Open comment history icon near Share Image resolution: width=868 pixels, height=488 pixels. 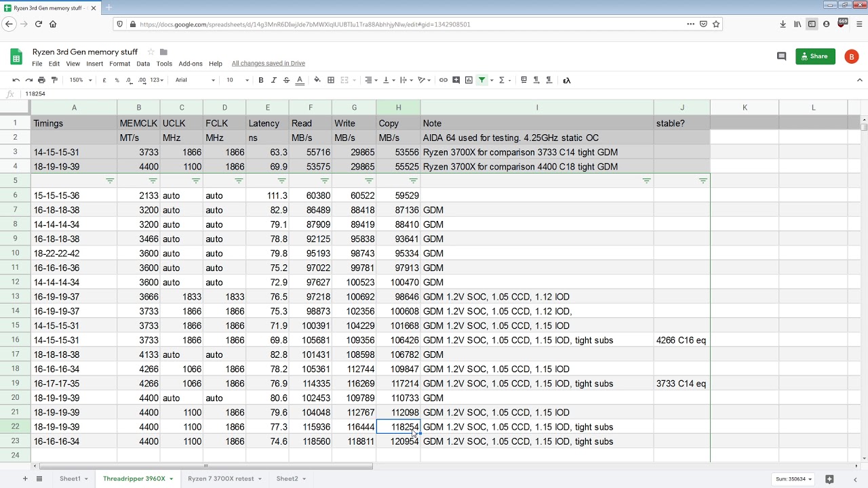(781, 56)
